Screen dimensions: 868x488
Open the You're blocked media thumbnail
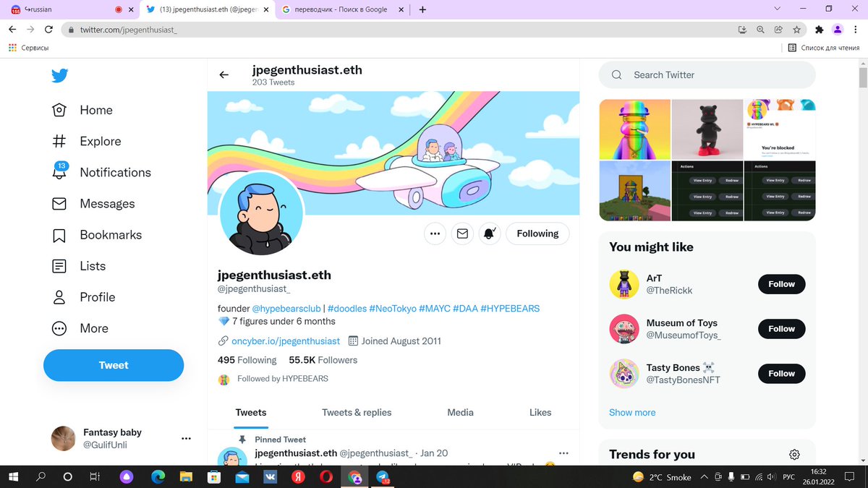click(x=780, y=129)
